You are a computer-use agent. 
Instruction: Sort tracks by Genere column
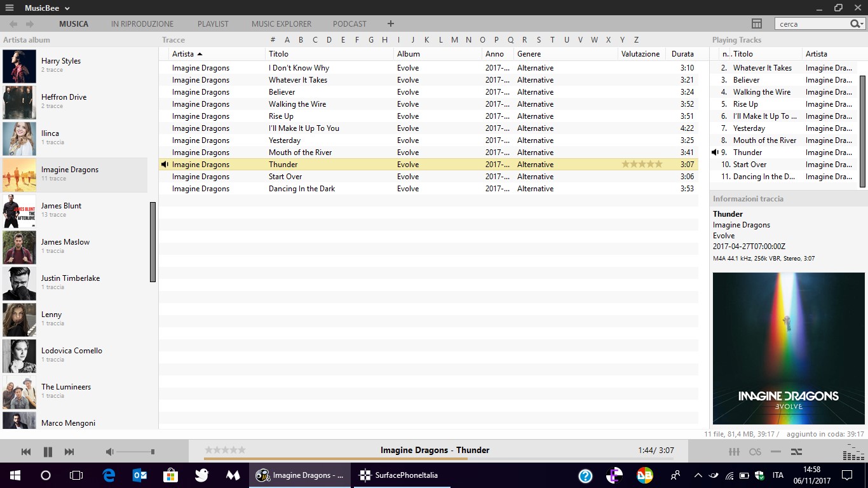click(566, 54)
